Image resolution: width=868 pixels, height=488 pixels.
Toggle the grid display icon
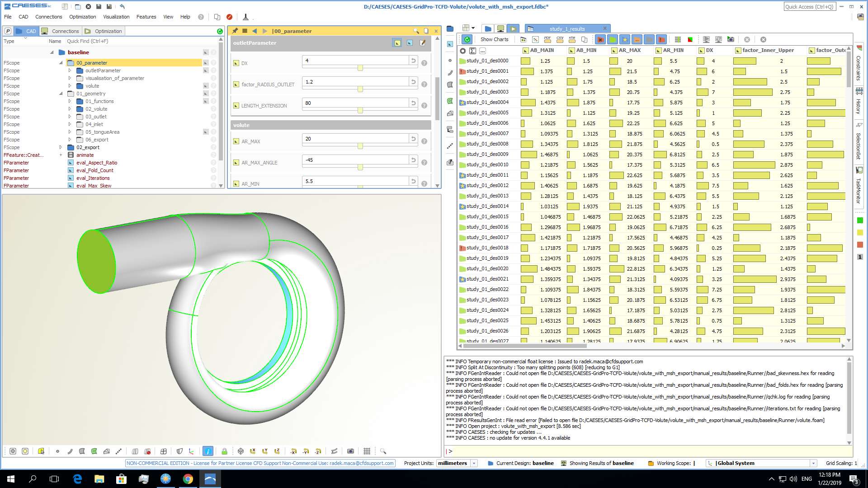(x=367, y=451)
